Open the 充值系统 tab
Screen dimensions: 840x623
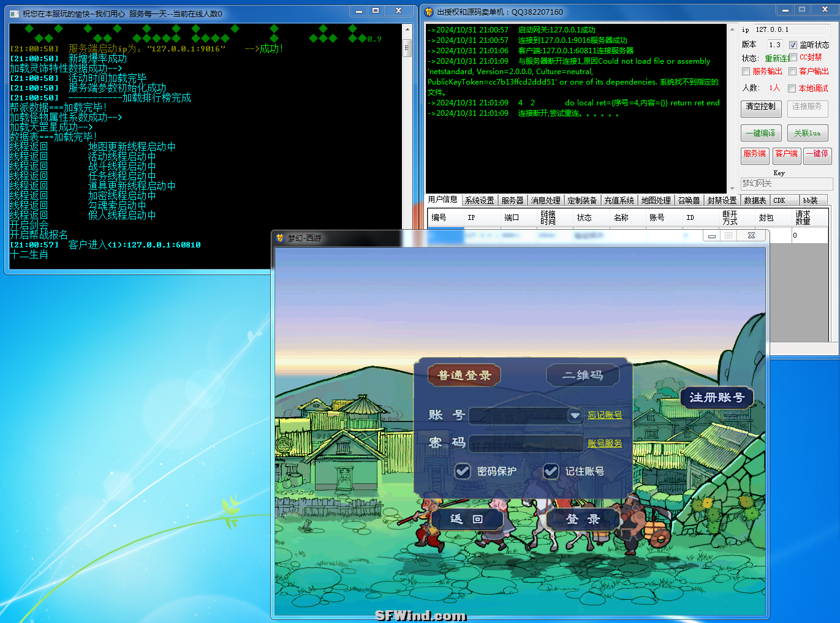coord(619,200)
